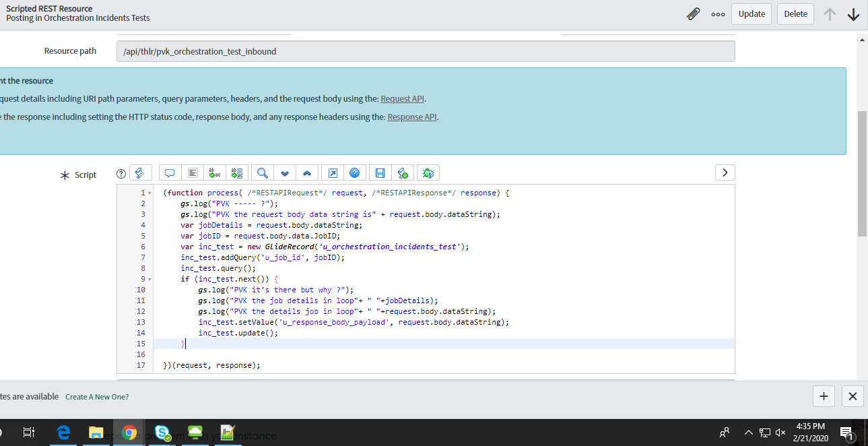Click the Save floppy disk icon
The height and width of the screenshot is (446, 868).
(380, 173)
